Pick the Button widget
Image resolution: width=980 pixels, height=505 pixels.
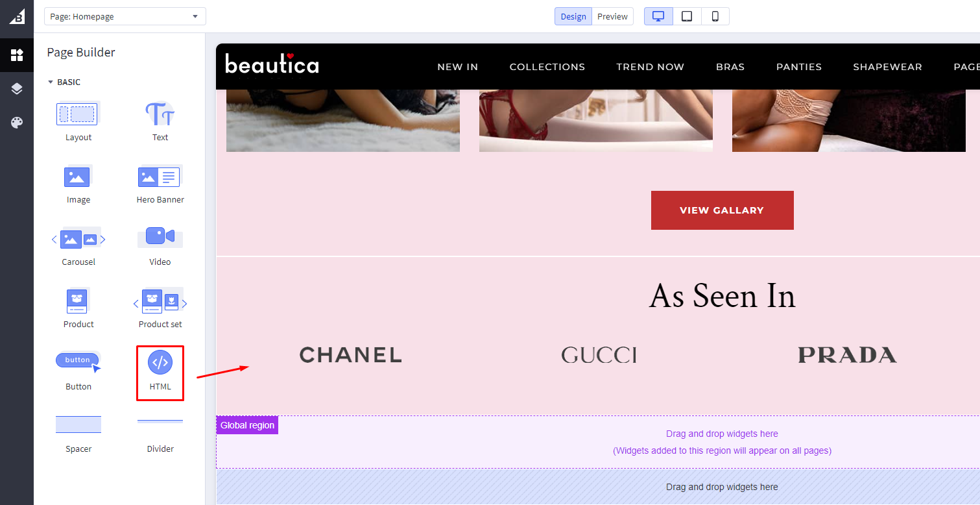[78, 371]
